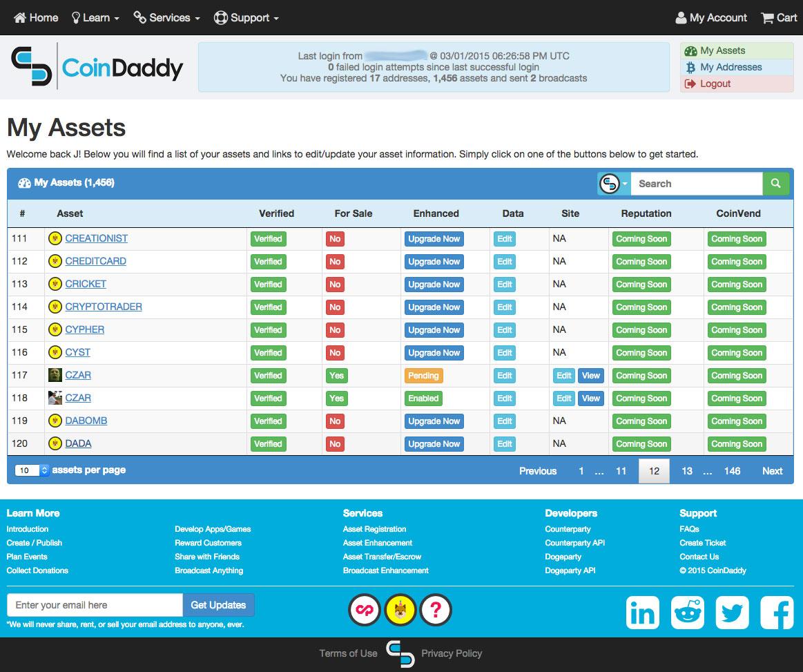Click the For Sale Yes badge row 117
Screen dimensions: 803x672
(336, 376)
